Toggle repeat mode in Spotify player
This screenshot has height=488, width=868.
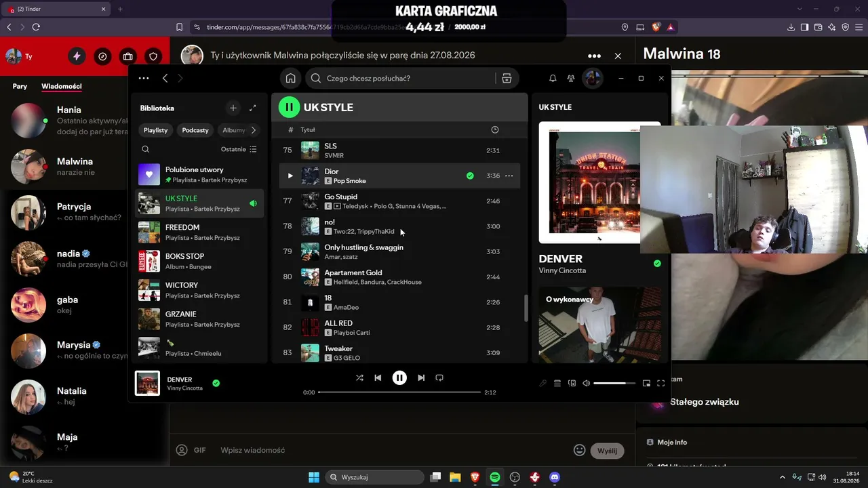(x=439, y=378)
